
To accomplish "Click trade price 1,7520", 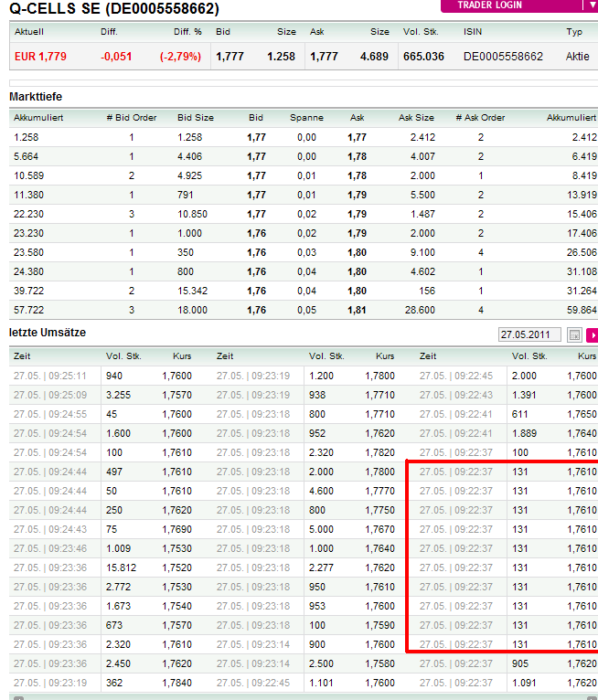I will [176, 567].
